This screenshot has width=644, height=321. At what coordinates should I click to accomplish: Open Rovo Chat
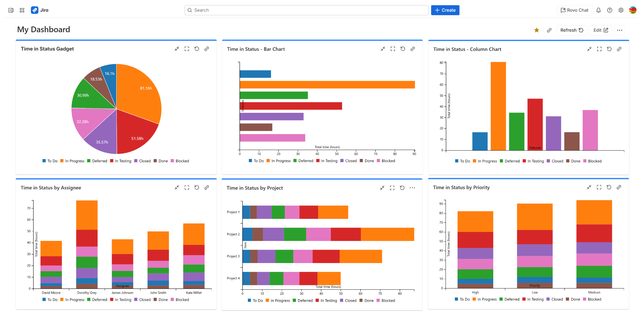tap(574, 10)
